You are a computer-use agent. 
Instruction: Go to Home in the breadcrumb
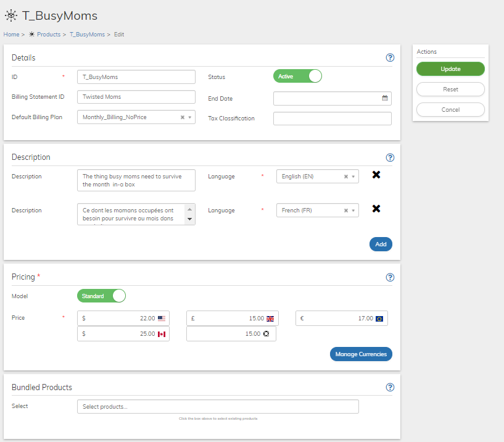[x=11, y=35]
